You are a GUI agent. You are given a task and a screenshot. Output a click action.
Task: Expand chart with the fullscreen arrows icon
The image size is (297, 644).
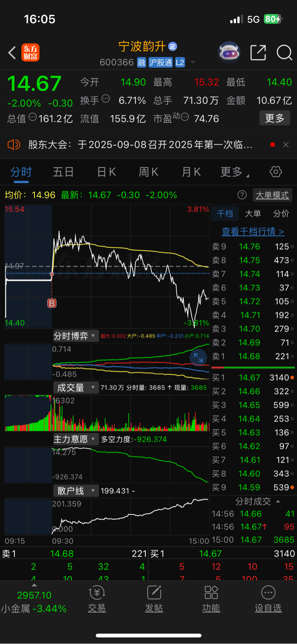(x=198, y=357)
